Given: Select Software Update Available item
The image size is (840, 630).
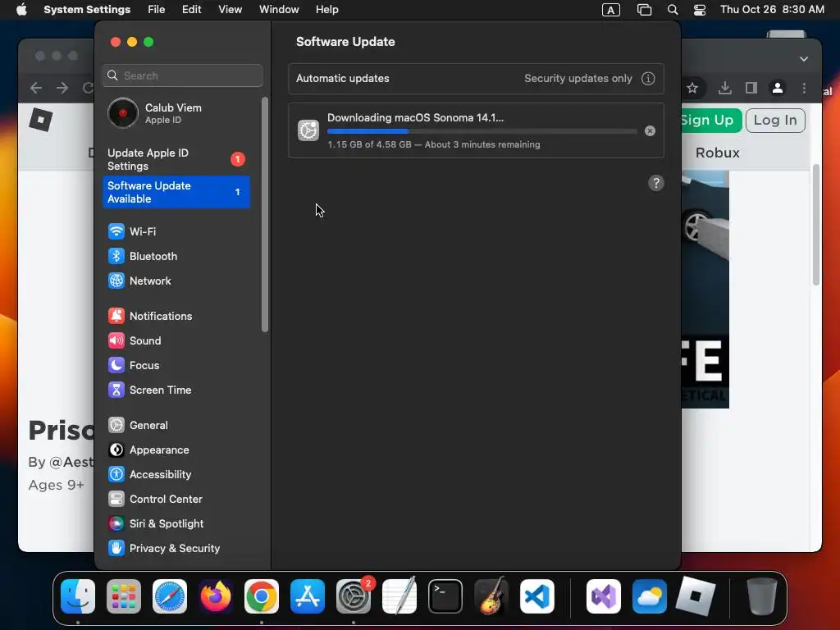Looking at the screenshot, I should click(176, 192).
